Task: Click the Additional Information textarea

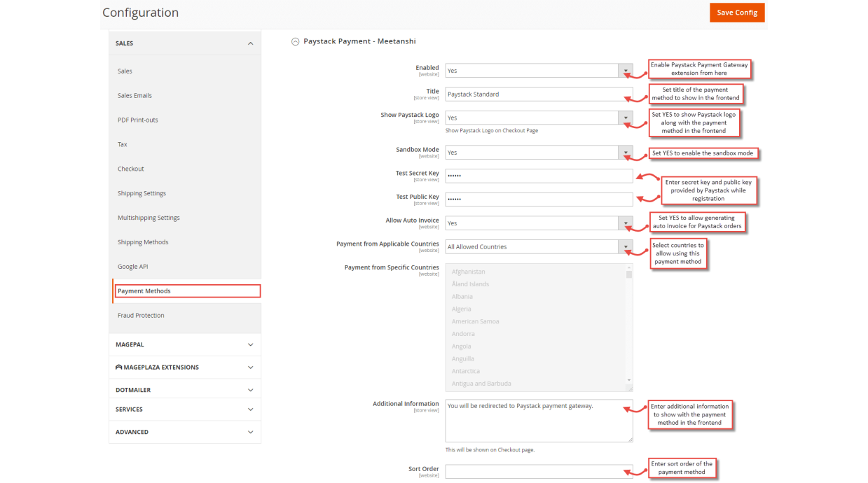Action: (539, 421)
